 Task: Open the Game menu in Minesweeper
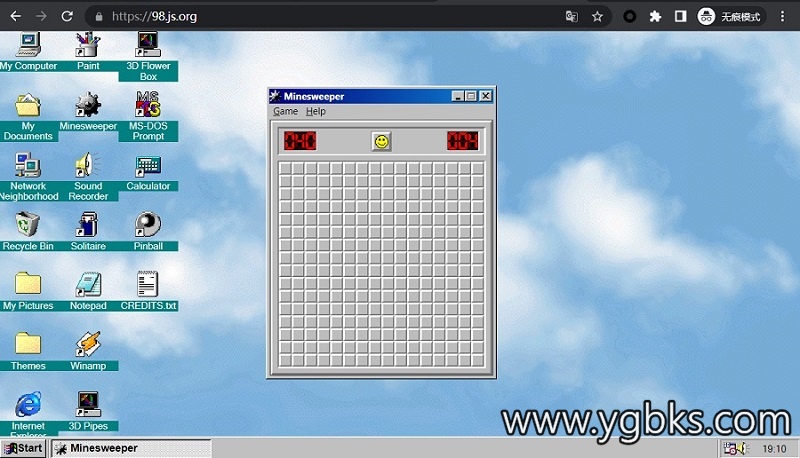click(x=285, y=111)
